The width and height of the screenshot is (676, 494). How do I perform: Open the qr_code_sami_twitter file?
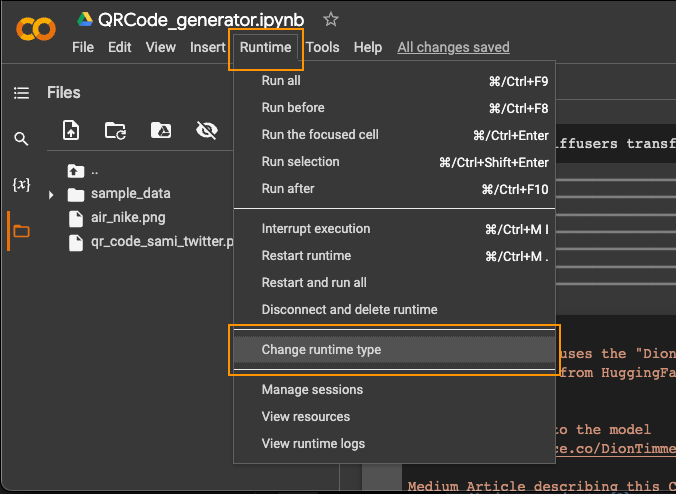[150, 242]
